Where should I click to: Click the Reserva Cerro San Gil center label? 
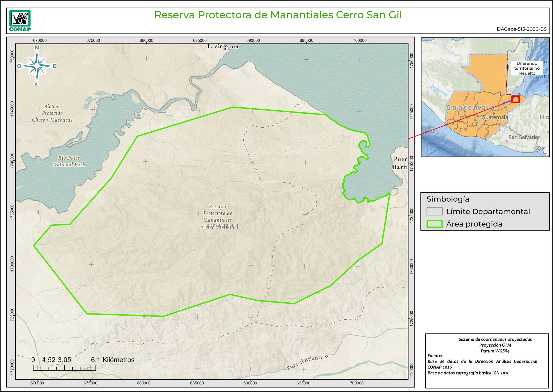[x=217, y=216]
